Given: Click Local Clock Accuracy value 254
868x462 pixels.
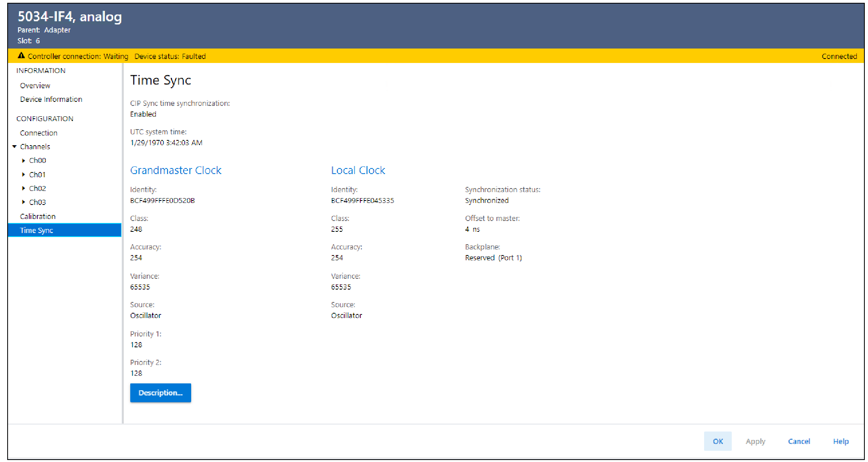Looking at the screenshot, I should (337, 257).
